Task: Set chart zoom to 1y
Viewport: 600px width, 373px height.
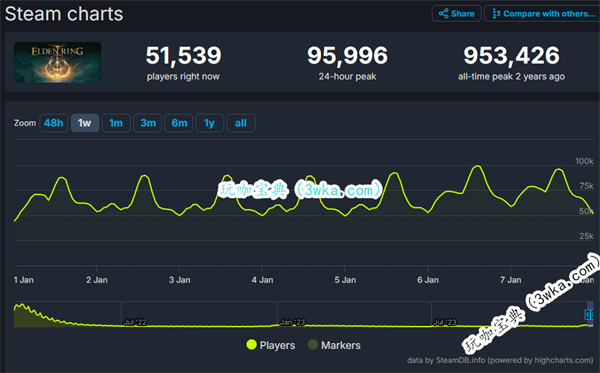Action: 209,123
